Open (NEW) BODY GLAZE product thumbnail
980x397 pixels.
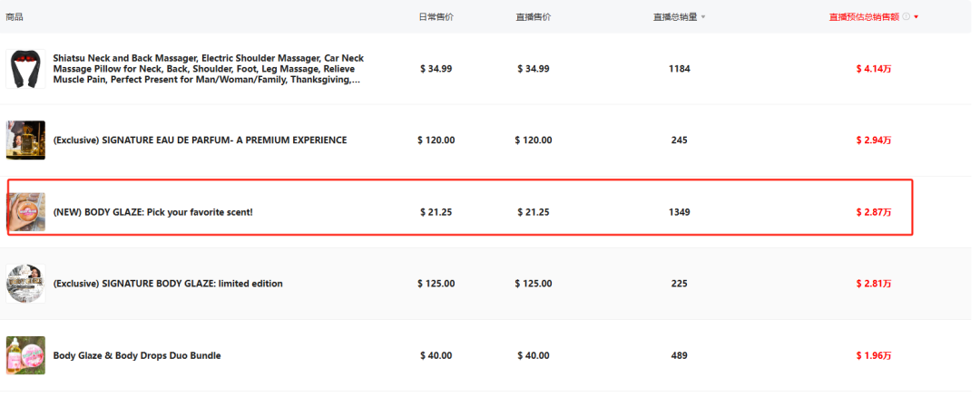pyautogui.click(x=26, y=212)
